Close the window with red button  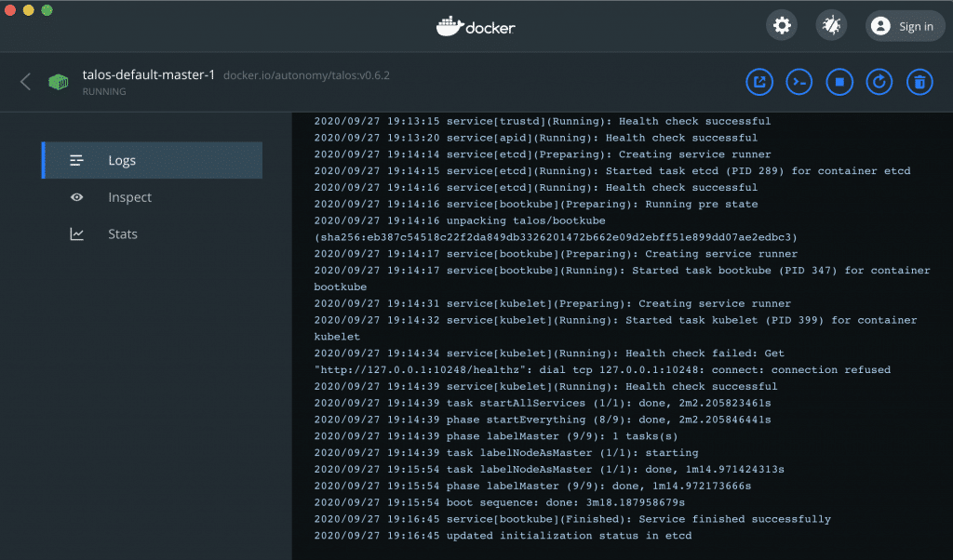(x=9, y=10)
